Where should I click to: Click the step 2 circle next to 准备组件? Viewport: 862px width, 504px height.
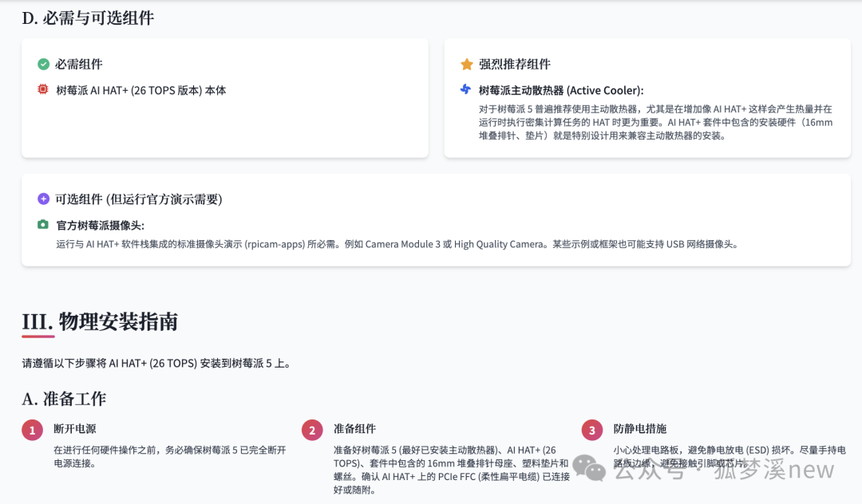pos(312,431)
